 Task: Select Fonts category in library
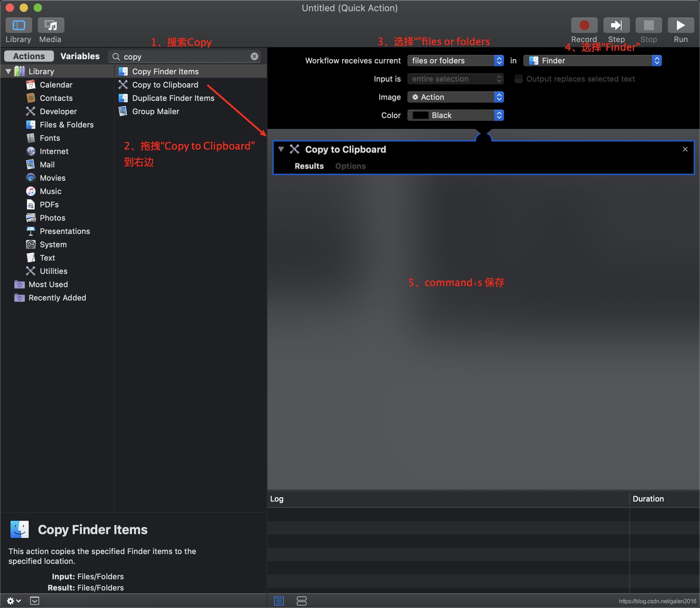(x=50, y=138)
